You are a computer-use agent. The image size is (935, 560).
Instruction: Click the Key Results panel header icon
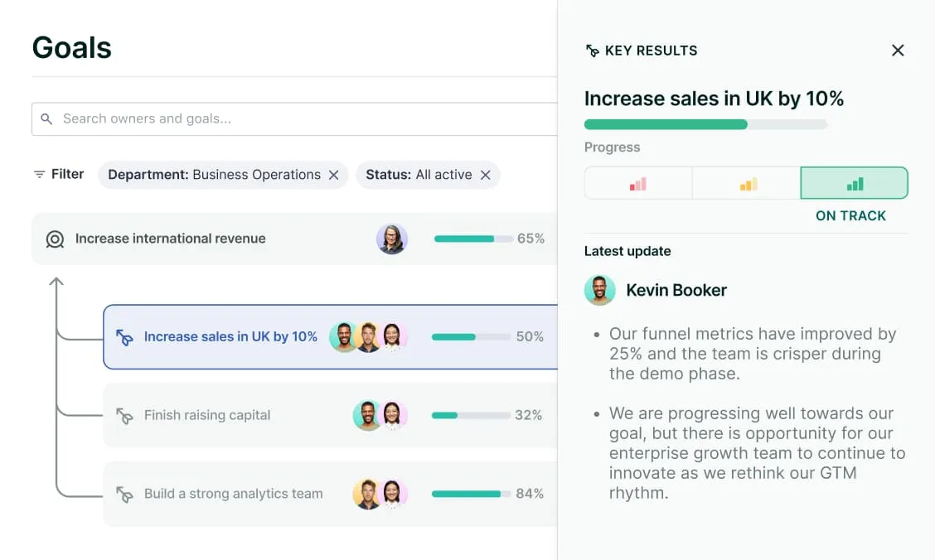click(x=592, y=51)
